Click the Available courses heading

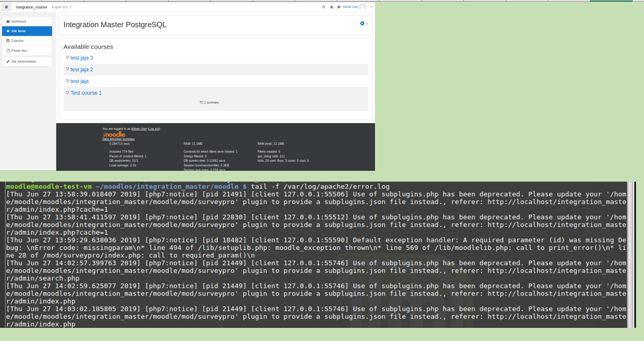(88, 47)
